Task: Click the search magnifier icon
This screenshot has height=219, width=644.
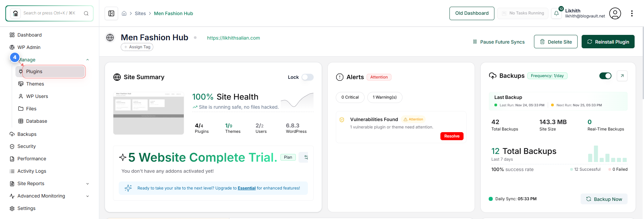Action: [x=86, y=13]
